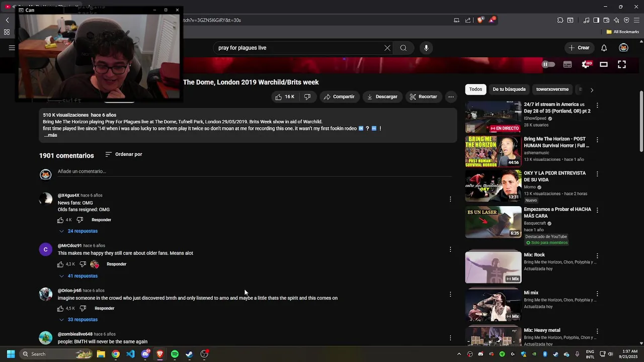Viewport: 644px width, 362px height.
Task: Open options menu for Orion-jr6fi comment
Action: 450,294
